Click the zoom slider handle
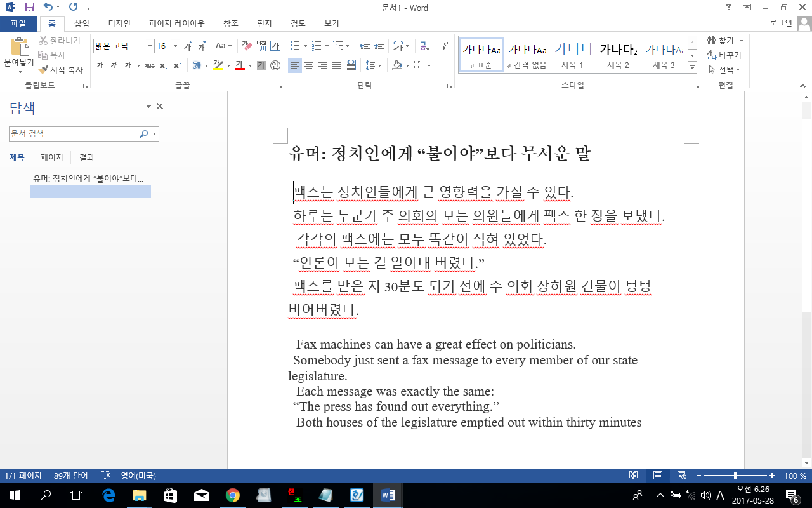Screen dimensions: 812x508 pos(735,476)
